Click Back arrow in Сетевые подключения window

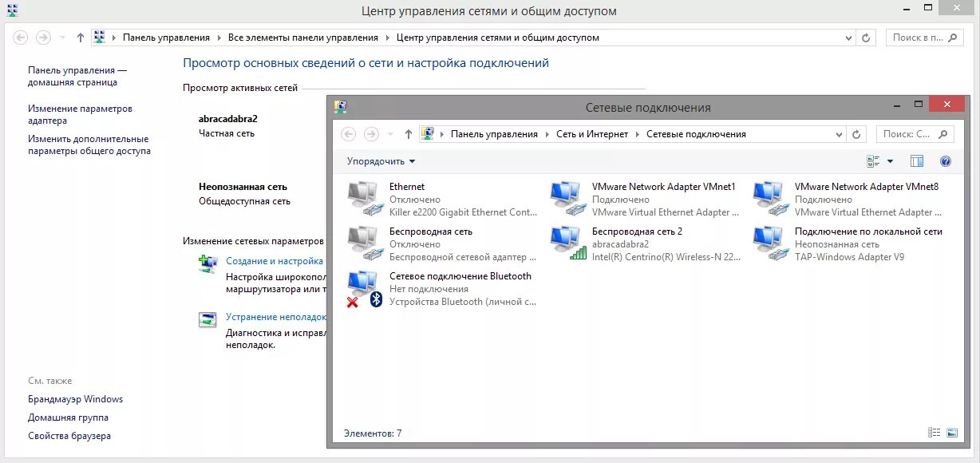tap(348, 134)
